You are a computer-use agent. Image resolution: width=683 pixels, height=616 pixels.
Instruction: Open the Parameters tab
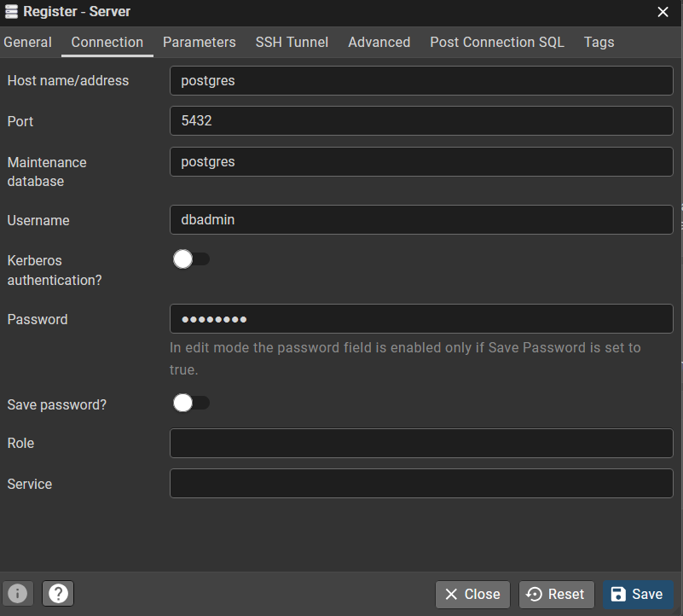point(199,43)
